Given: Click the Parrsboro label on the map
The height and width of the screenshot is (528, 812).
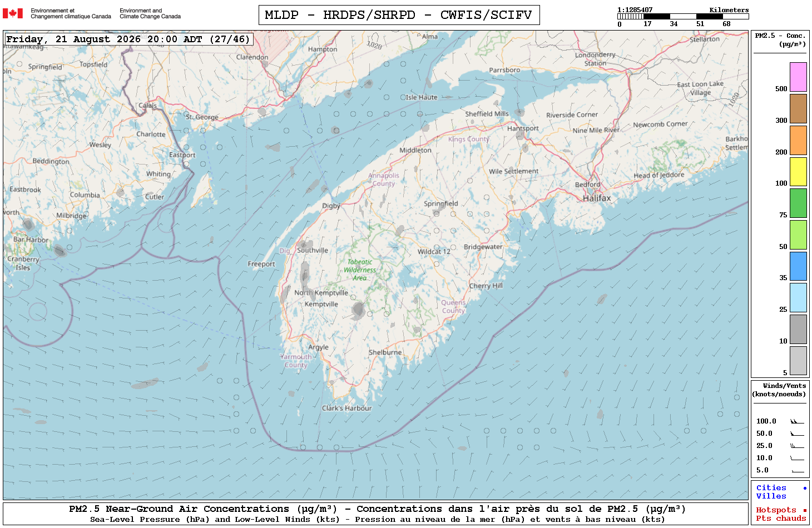Looking at the screenshot, I should point(504,70).
